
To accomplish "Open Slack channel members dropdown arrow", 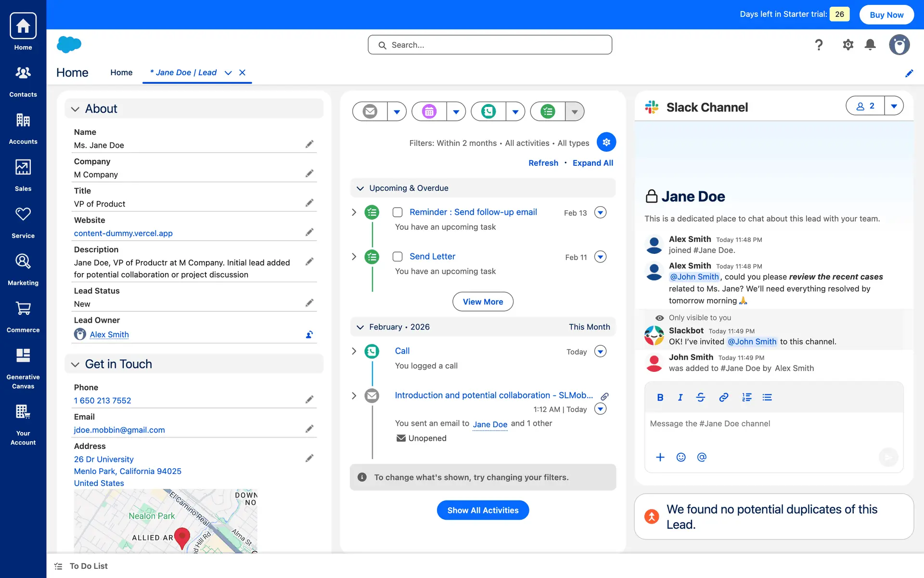I will 894,106.
